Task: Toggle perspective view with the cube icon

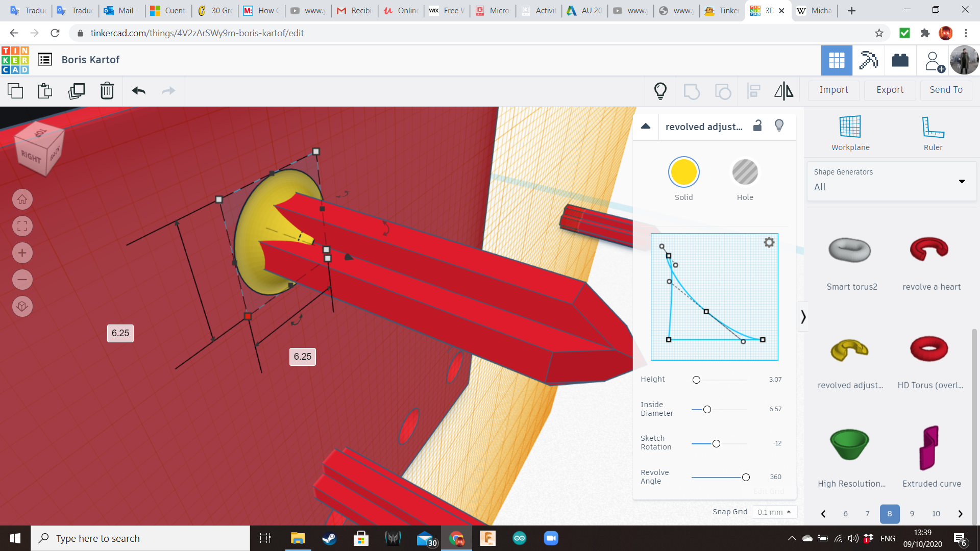Action: (22, 306)
